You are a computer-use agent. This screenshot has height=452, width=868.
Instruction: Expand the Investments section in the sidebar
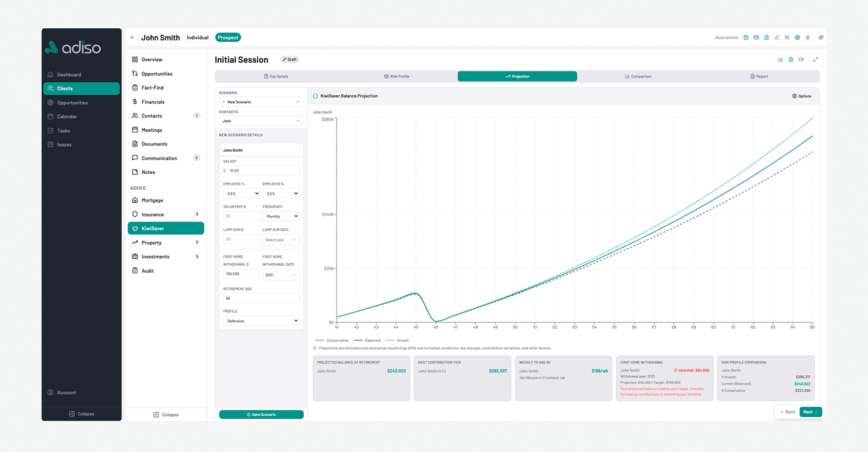(165, 256)
